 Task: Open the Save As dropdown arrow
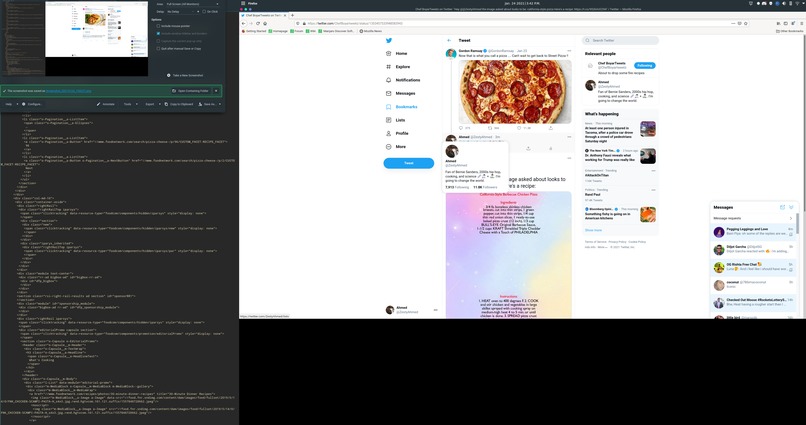(x=219, y=104)
